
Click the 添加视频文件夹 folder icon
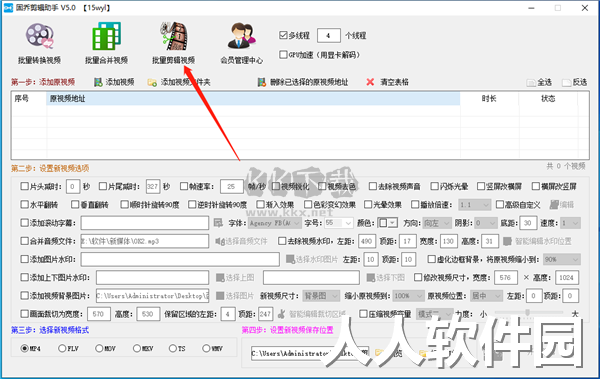pos(152,82)
